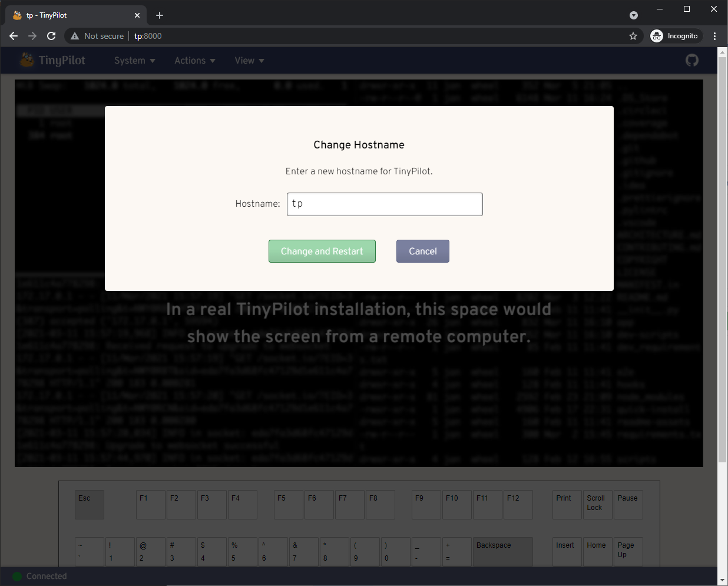Screen dimensions: 728x586
Task: Click the F8 virtual key
Action: pyautogui.click(x=380, y=505)
